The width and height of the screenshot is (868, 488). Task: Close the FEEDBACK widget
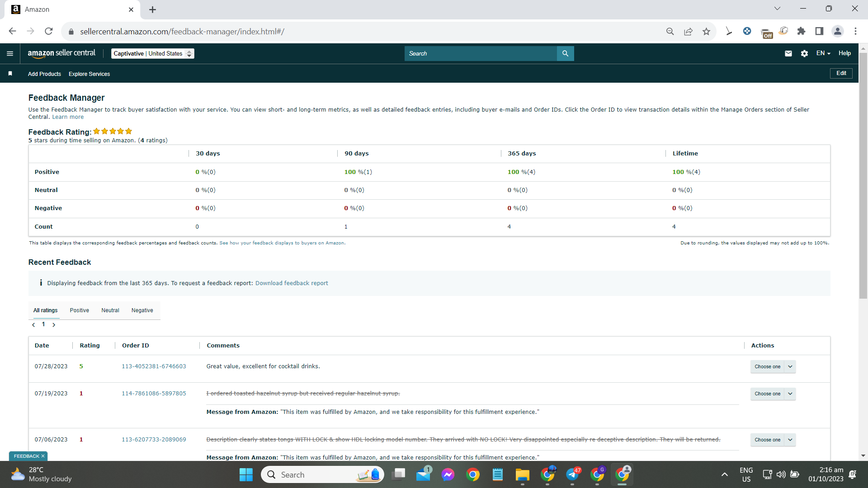tap(43, 456)
